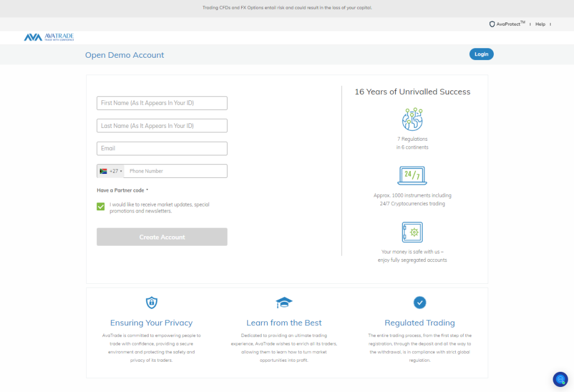The width and height of the screenshot is (574, 392).
Task: Click the graduation cap icon
Action: click(284, 303)
